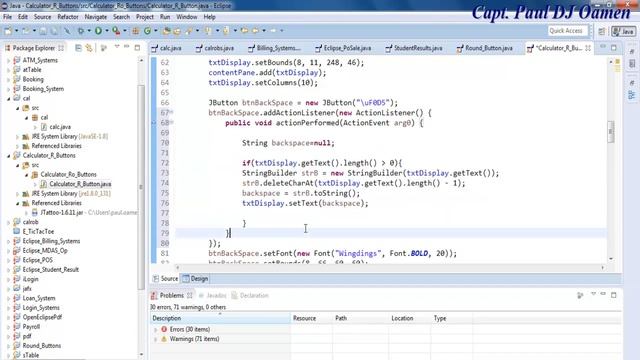Maximize the Problems panel
640x360 pixels.
[613, 295]
